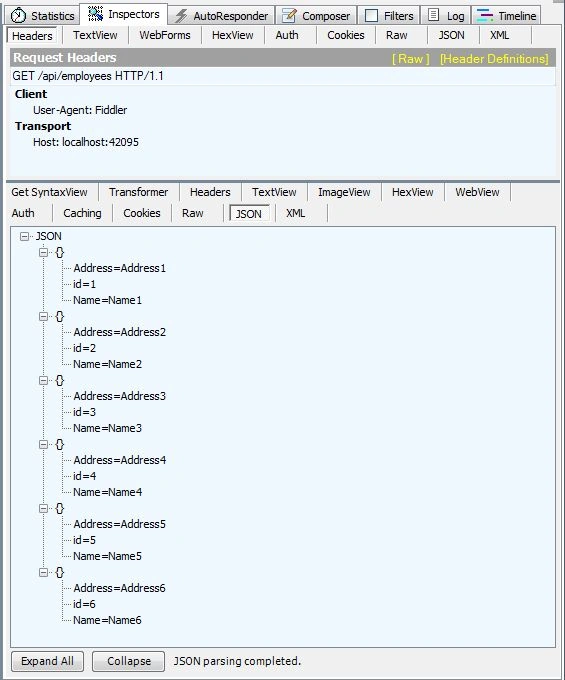Click the [Raw] header link
The image size is (565, 680).
[411, 59]
